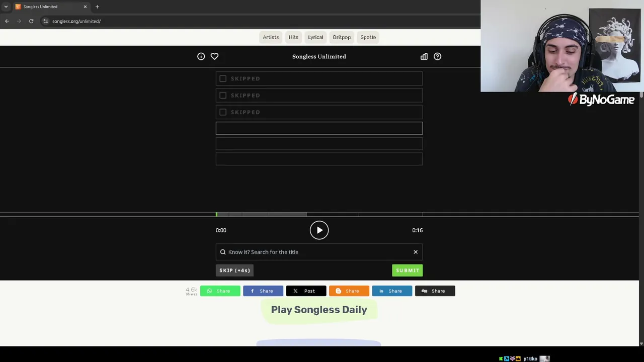Click the 0:16 total time label
The width and height of the screenshot is (644, 362).
coord(417,230)
